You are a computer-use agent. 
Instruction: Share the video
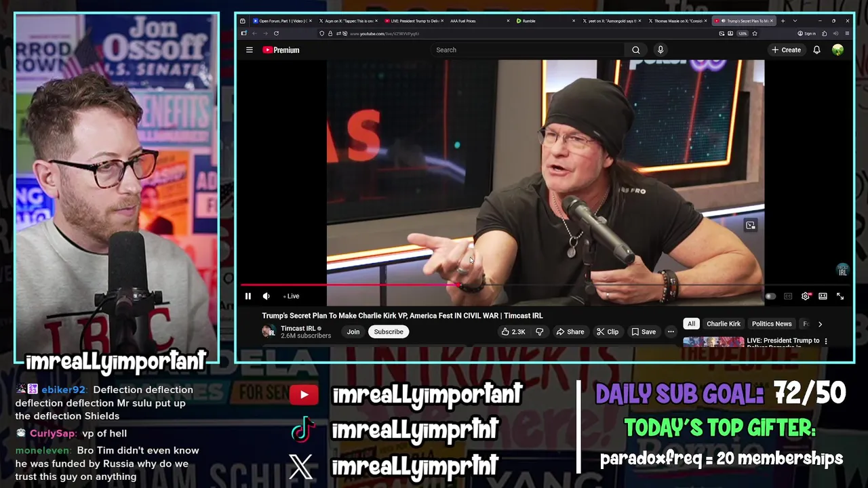(x=570, y=331)
